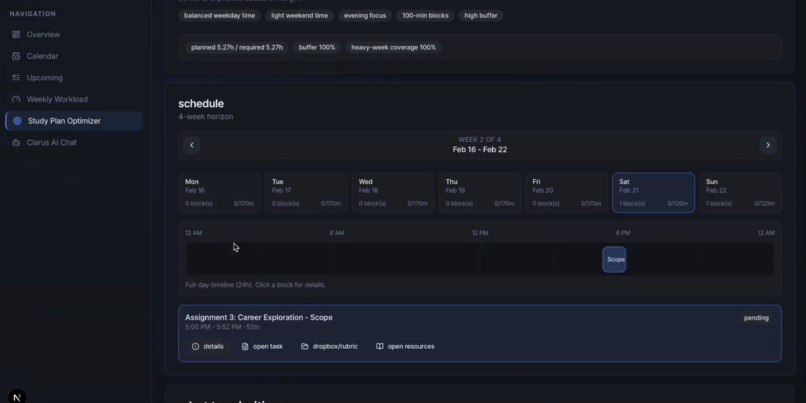Click the balanced weekday time tag
This screenshot has width=806, height=403.
tap(219, 15)
